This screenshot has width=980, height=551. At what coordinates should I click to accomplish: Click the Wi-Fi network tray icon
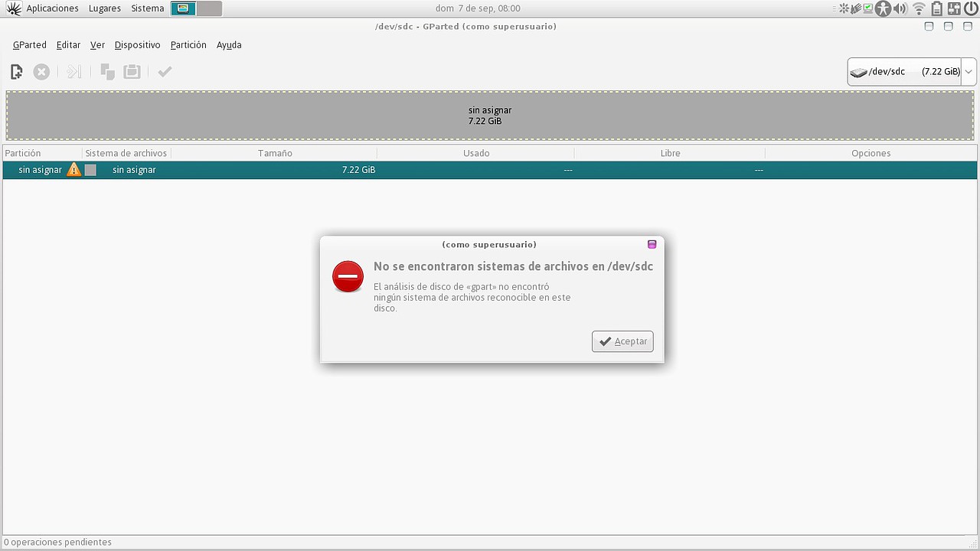[919, 8]
